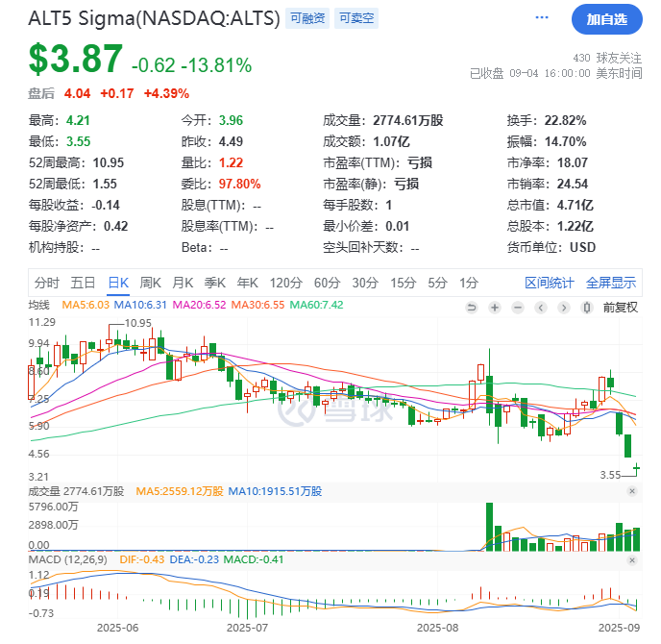The width and height of the screenshot is (661, 644).
Task: Switch to 分时 chart tab
Action: [x=46, y=283]
